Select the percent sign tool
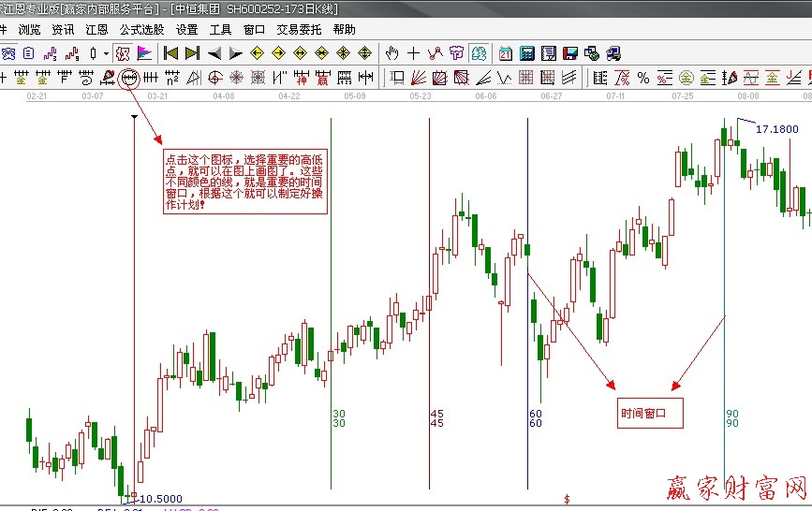The height and width of the screenshot is (511, 812). [643, 77]
